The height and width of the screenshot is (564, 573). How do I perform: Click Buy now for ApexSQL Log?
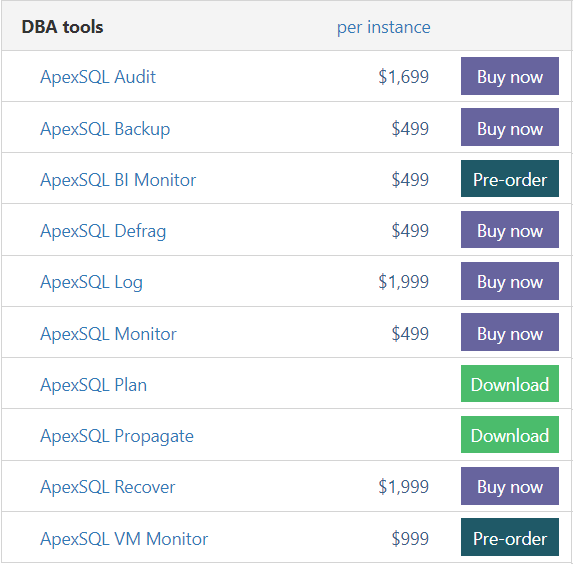tap(510, 281)
